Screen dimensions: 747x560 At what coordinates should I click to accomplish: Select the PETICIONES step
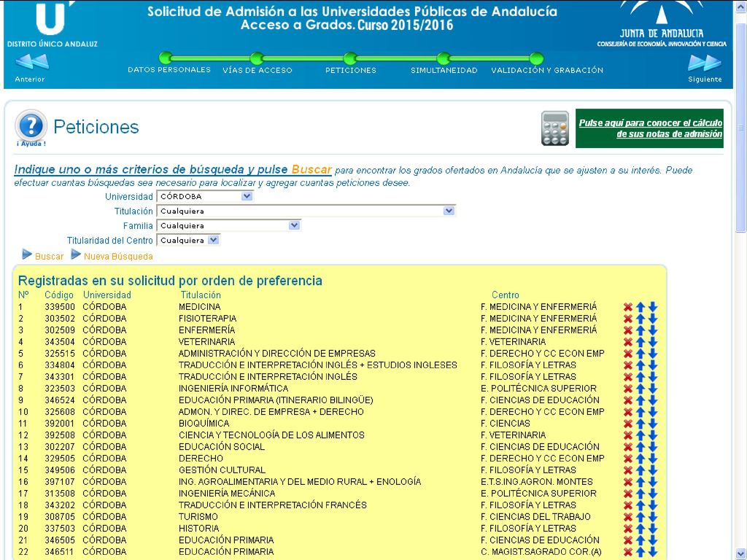coord(351,71)
